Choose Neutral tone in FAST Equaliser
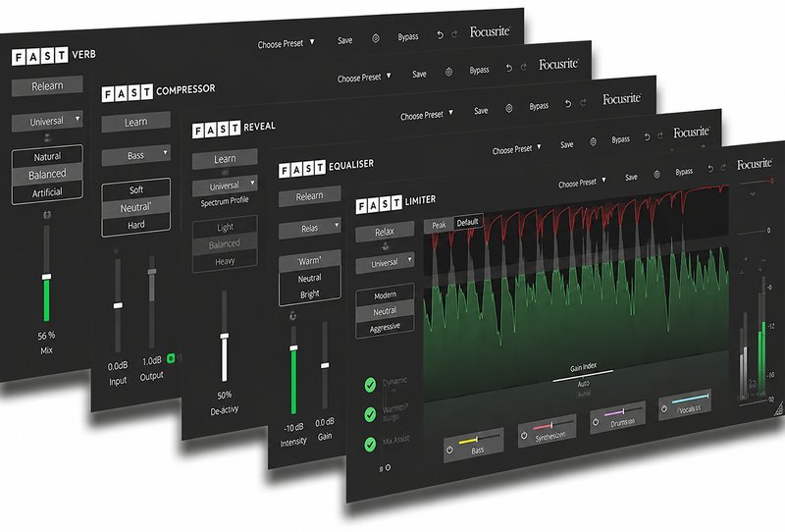785x532 pixels. pyautogui.click(x=310, y=278)
